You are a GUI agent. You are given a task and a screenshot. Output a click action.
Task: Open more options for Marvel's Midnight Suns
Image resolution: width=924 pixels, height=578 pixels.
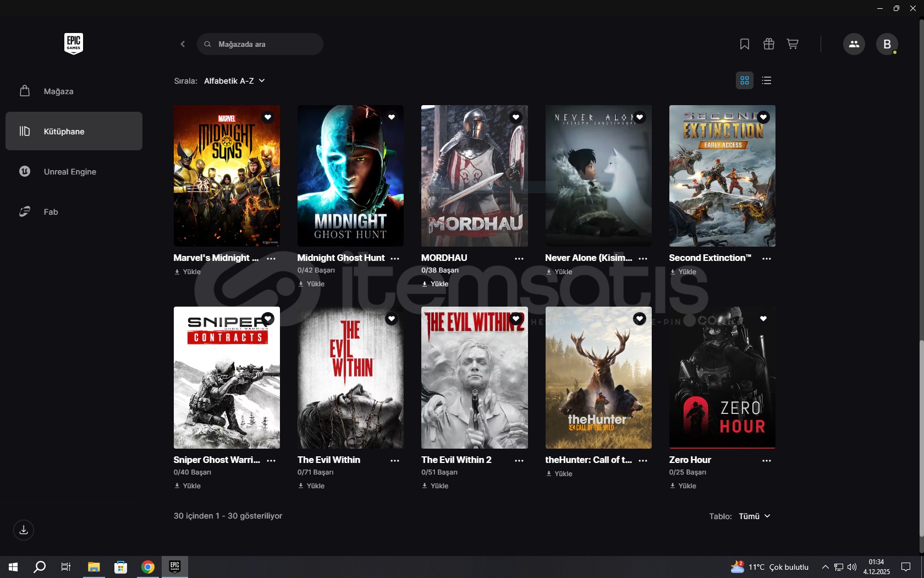click(271, 258)
